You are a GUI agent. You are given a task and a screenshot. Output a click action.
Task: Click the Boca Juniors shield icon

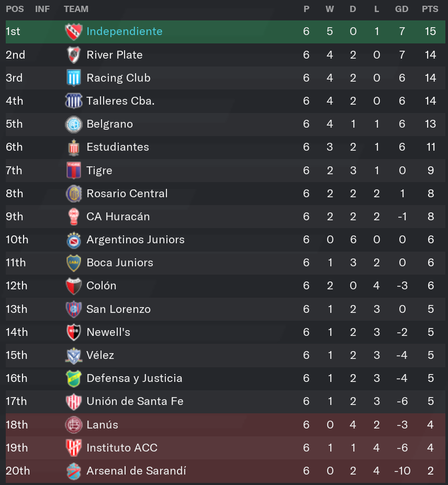tap(74, 263)
